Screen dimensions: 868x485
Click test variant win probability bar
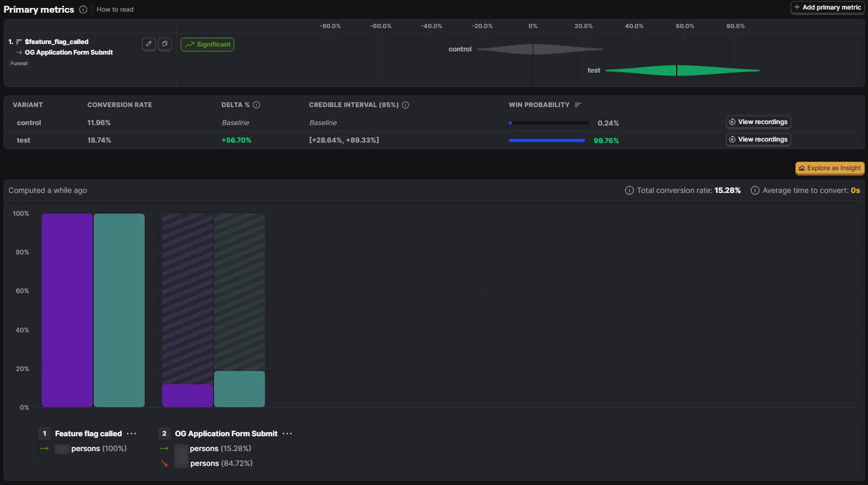pos(546,140)
